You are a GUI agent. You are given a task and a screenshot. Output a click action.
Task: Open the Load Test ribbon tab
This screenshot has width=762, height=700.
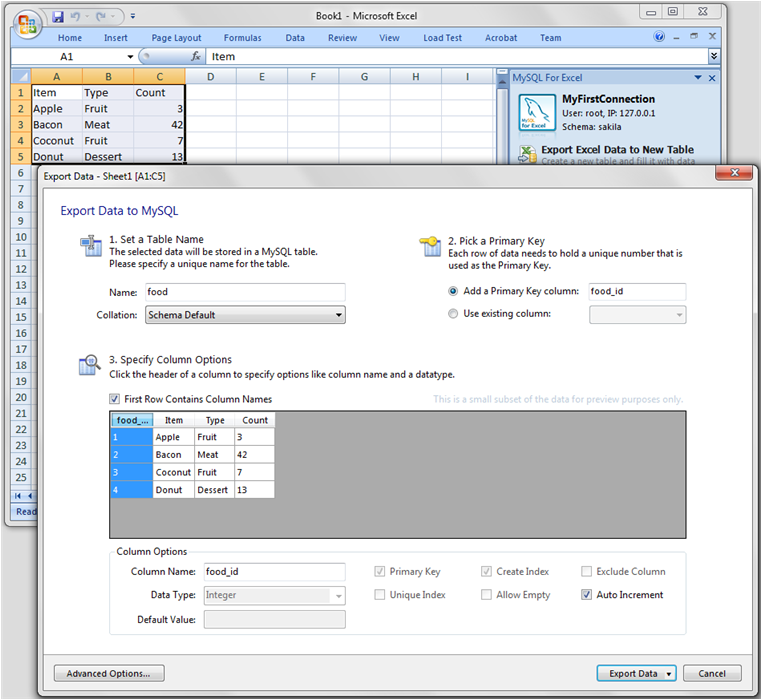(x=442, y=38)
